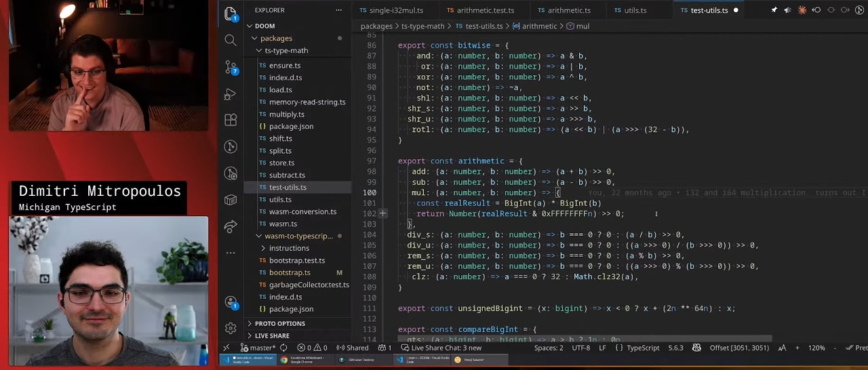Change end of line via LF

click(x=603, y=348)
